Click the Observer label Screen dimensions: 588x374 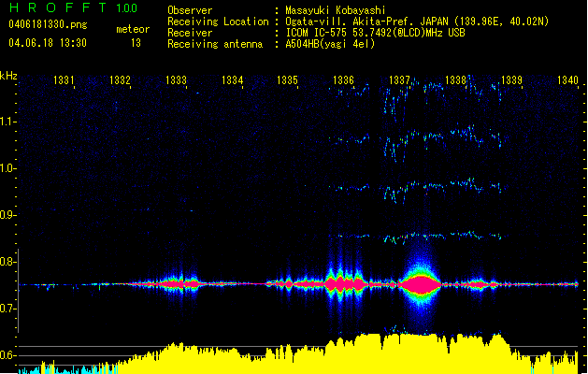tap(190, 10)
